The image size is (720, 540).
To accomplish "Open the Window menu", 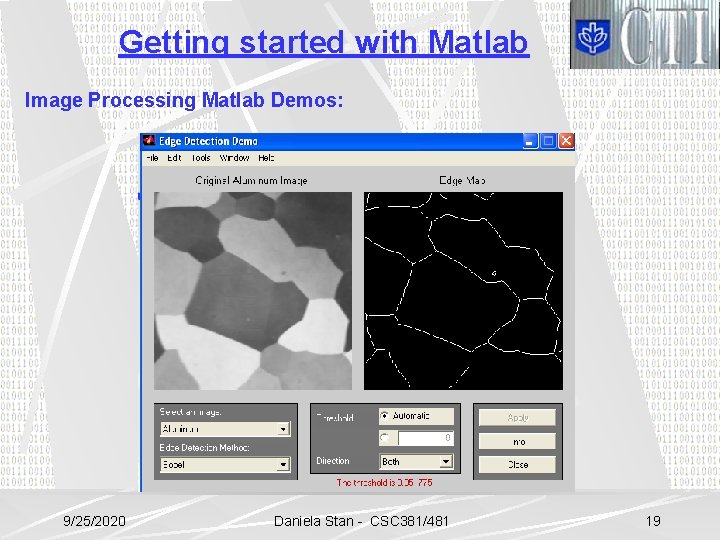I will click(x=234, y=158).
